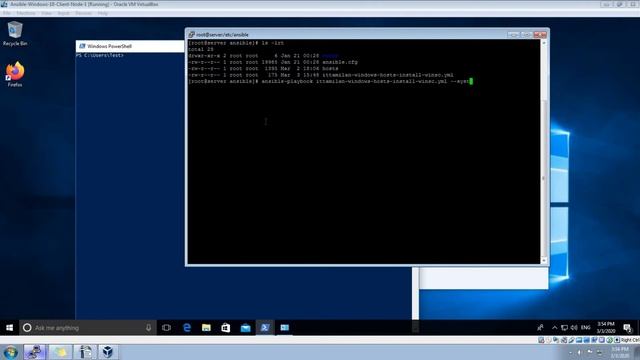Open the People tray icon
Image resolution: width=640 pixels, height=360 pixels.
pos(540,327)
